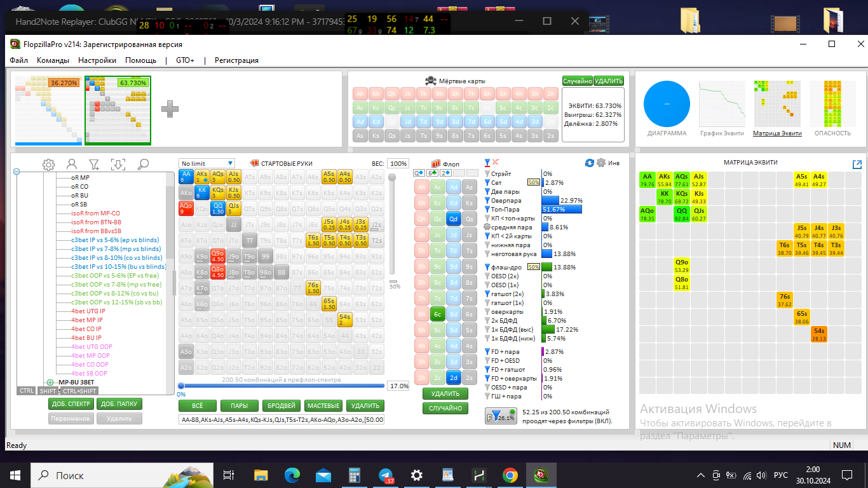
Task: Click the vertical weight slider handle
Action: pos(392,177)
